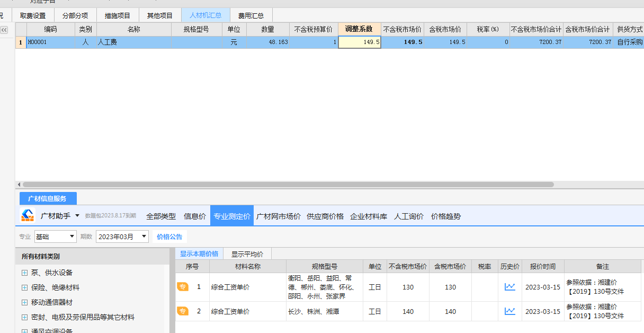Switch to 显示本期价格 view
This screenshot has width=644, height=333.
(199, 253)
